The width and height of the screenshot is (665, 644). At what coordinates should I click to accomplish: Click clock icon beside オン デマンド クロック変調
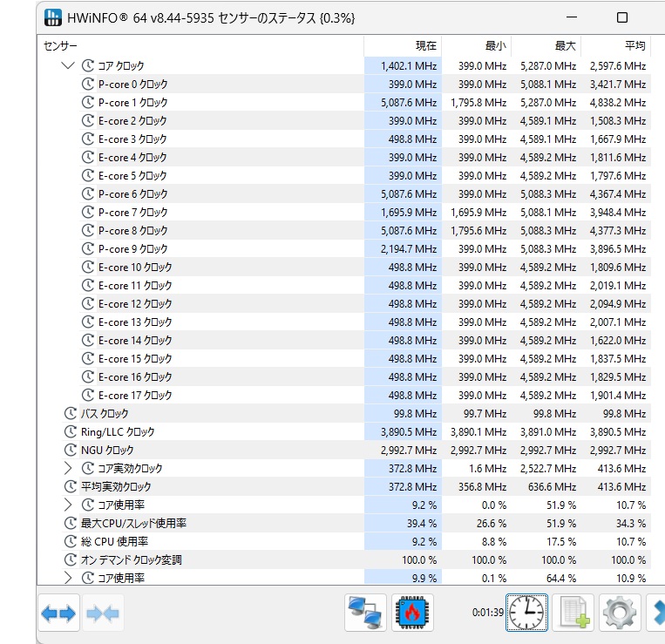71,559
